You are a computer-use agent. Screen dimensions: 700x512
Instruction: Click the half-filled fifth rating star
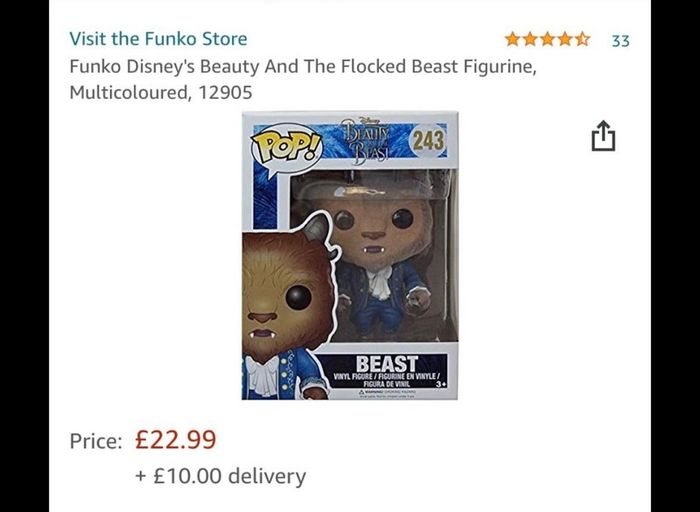(582, 40)
